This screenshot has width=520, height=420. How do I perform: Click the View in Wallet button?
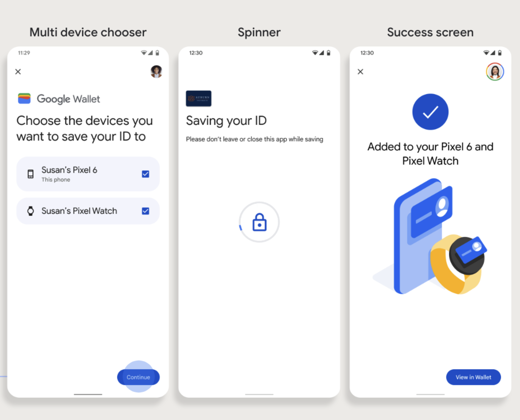click(x=473, y=377)
